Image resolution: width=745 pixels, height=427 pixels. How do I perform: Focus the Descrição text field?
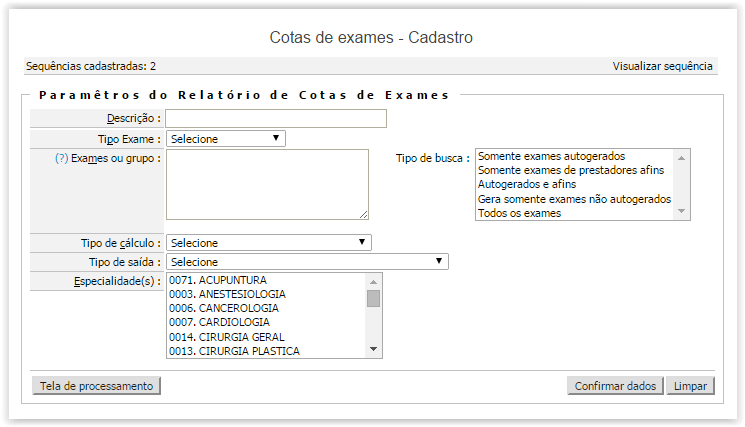276,118
